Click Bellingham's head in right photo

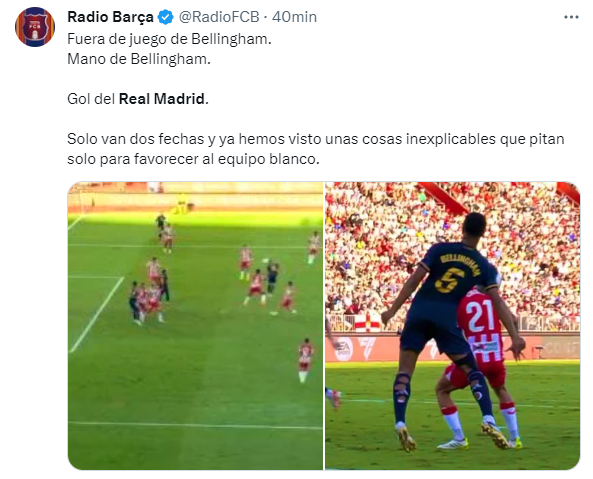pos(475,229)
